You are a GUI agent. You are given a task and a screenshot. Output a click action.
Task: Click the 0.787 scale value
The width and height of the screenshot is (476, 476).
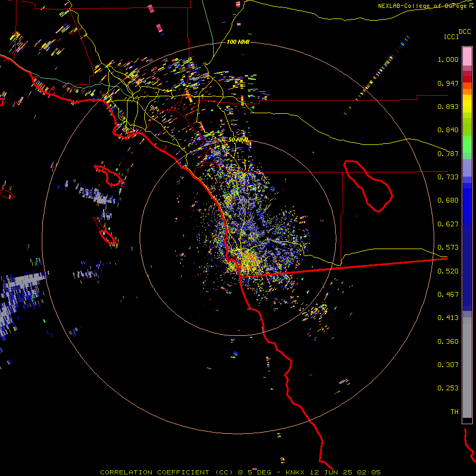pos(448,153)
